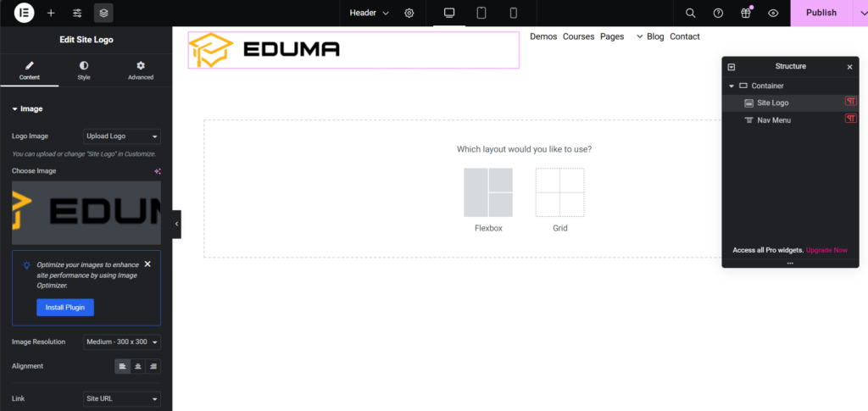Open the Logo Image dropdown

click(x=122, y=136)
